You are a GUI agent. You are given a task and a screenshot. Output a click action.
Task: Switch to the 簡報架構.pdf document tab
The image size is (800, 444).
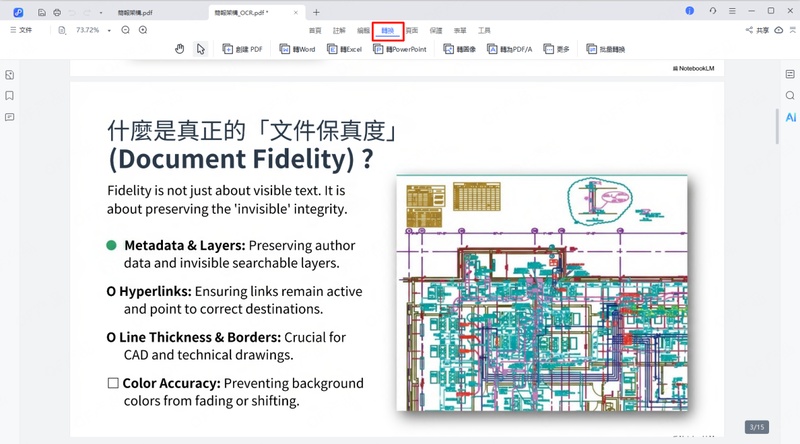(x=135, y=13)
